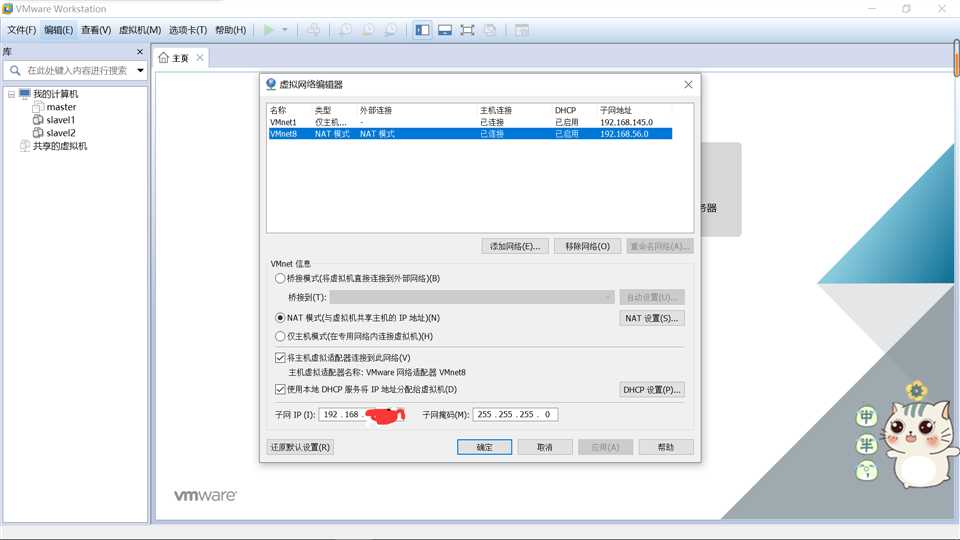Click the 帮助 button in dialog
The width and height of the screenshot is (960, 540).
click(x=666, y=447)
